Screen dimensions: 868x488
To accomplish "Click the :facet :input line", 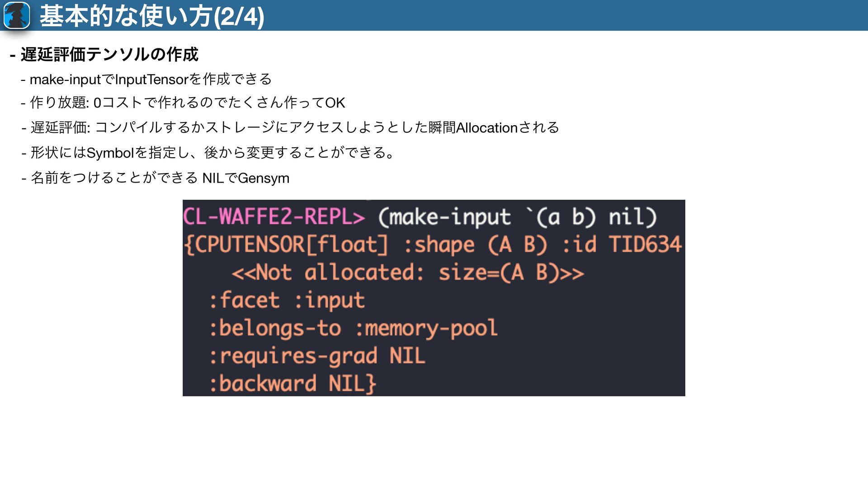I will tap(287, 300).
